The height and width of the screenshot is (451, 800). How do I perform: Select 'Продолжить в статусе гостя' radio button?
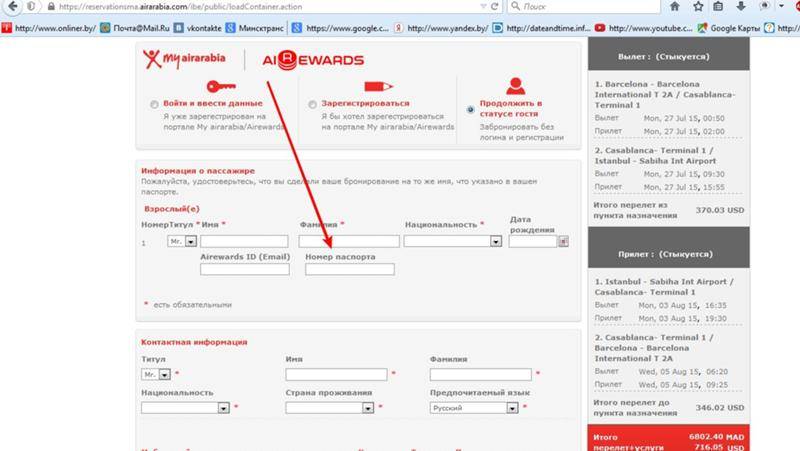[x=470, y=110]
